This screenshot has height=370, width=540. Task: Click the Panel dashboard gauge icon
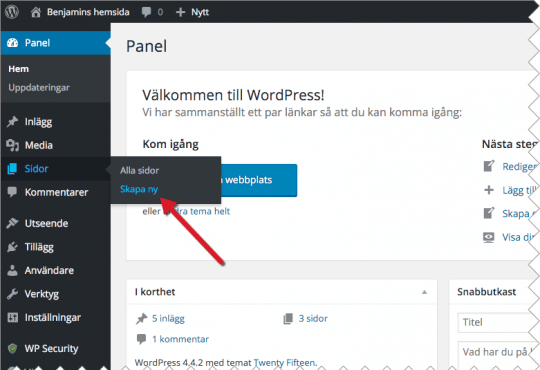pyautogui.click(x=12, y=43)
